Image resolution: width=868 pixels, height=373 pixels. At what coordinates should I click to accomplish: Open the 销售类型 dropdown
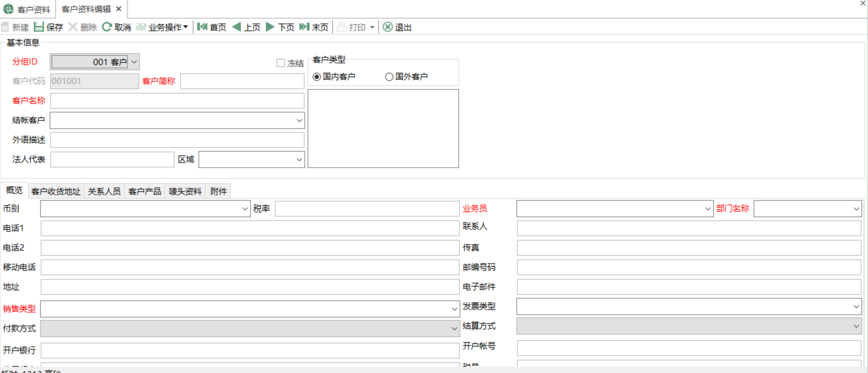coord(454,309)
